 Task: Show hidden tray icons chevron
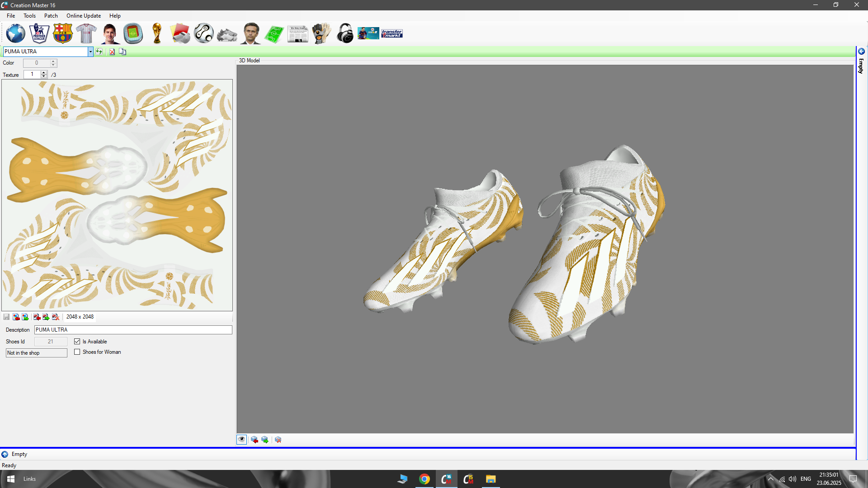(x=771, y=479)
